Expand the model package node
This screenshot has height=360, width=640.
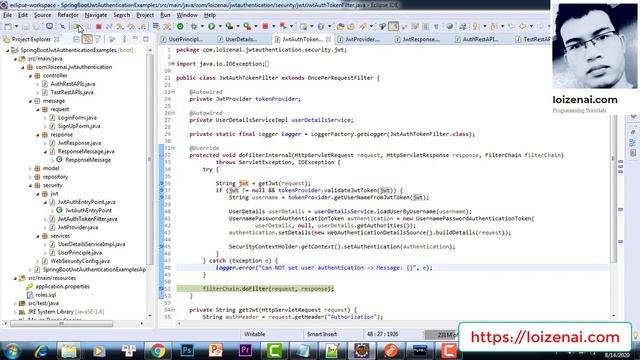[30, 169]
